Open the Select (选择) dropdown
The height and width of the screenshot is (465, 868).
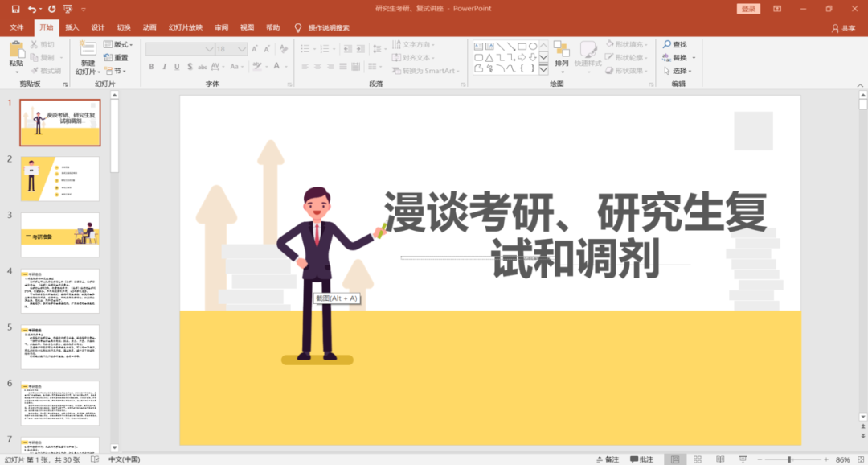[x=678, y=71]
